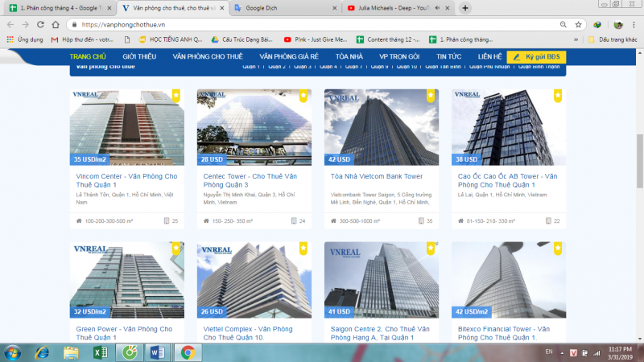644x362 pixels.
Task: Go back with the browser back arrow
Action: [x=10, y=25]
